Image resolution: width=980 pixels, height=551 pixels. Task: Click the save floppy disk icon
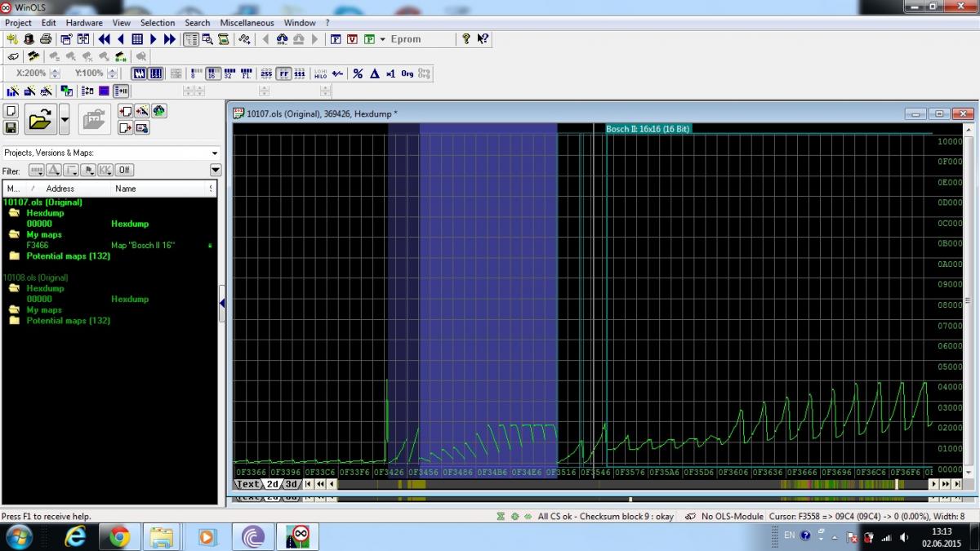11,127
